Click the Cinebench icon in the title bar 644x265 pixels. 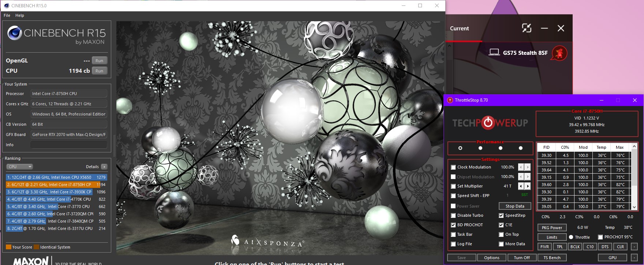(6, 5)
